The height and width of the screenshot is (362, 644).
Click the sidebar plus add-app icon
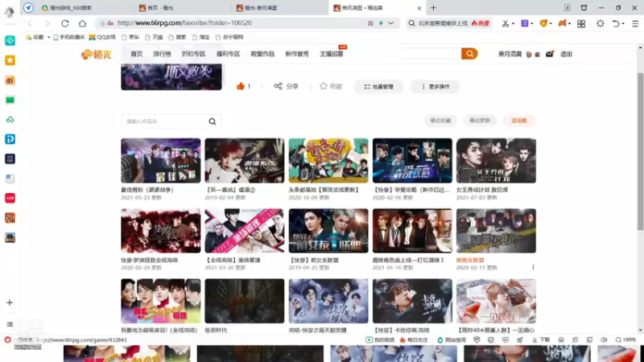pyautogui.click(x=10, y=302)
